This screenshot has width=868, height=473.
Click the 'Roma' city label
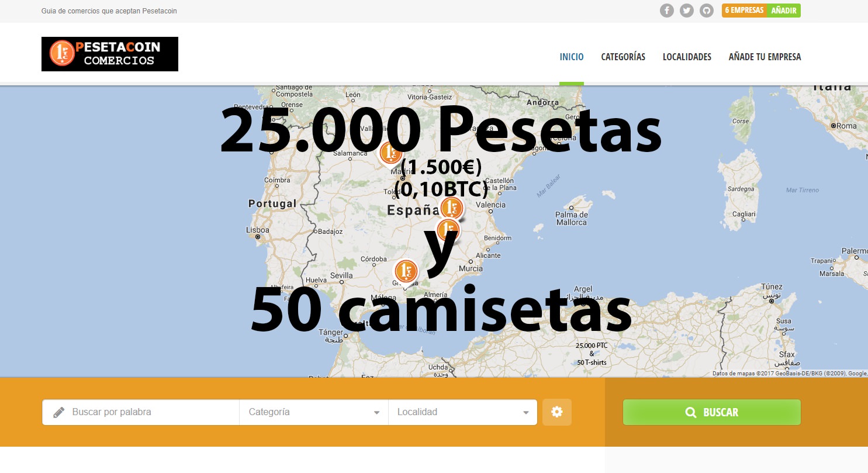(846, 126)
